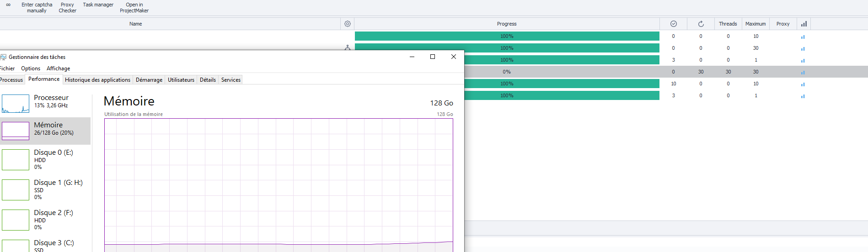The image size is (868, 252).
Task: Click Open in ProjectMaker button
Action: [134, 7]
